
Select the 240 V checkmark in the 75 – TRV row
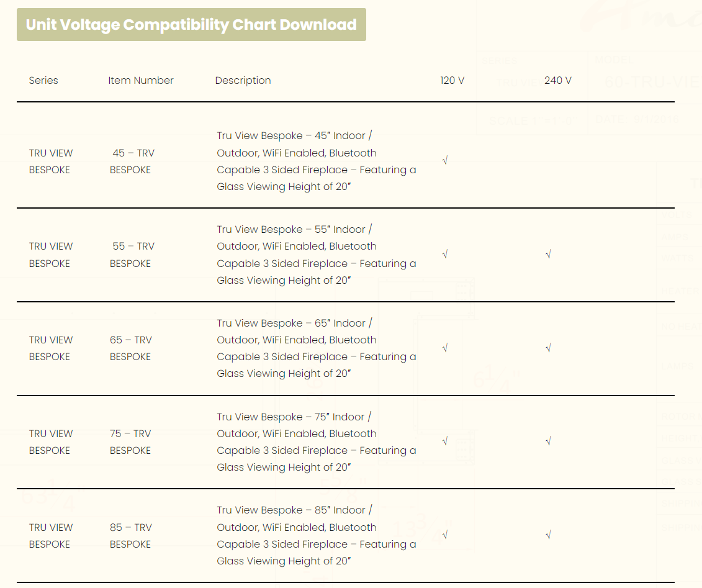point(548,441)
